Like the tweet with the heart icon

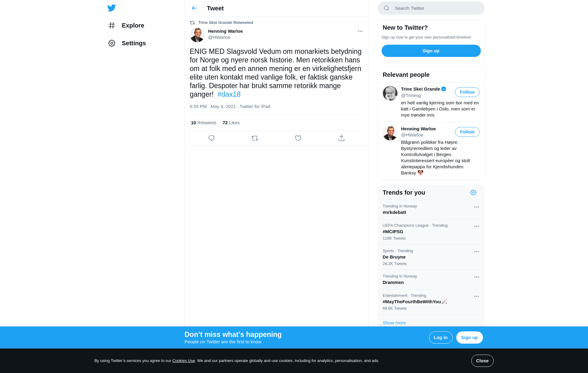298,138
